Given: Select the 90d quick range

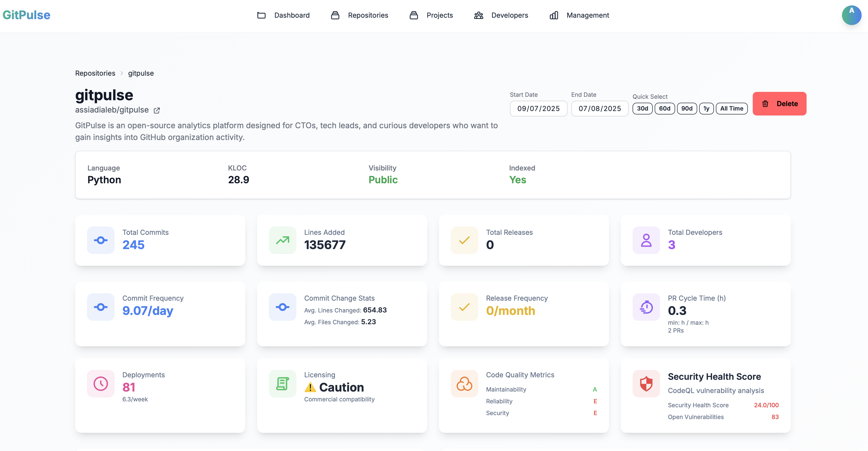Looking at the screenshot, I should (687, 109).
